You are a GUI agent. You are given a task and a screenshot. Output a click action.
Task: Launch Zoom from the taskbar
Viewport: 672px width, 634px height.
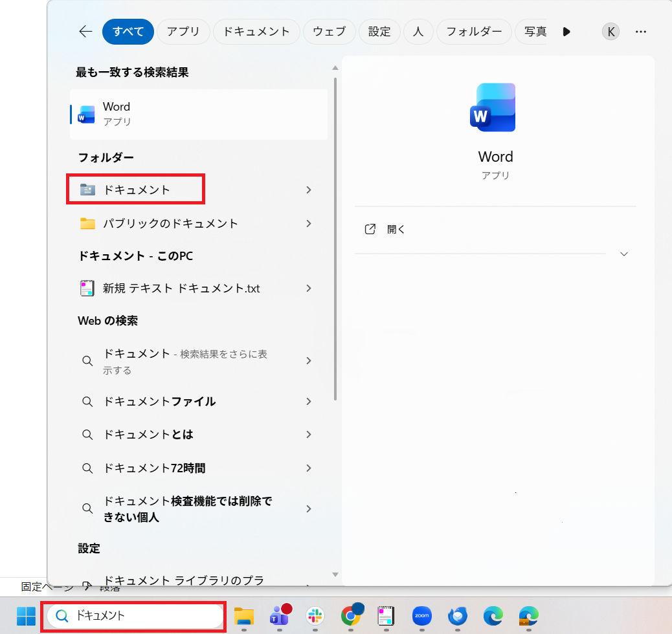[422, 616]
